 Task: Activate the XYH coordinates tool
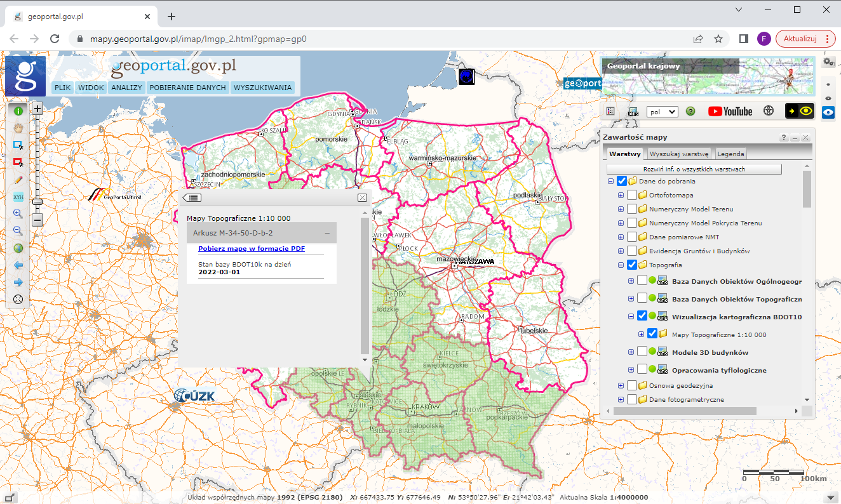18,197
